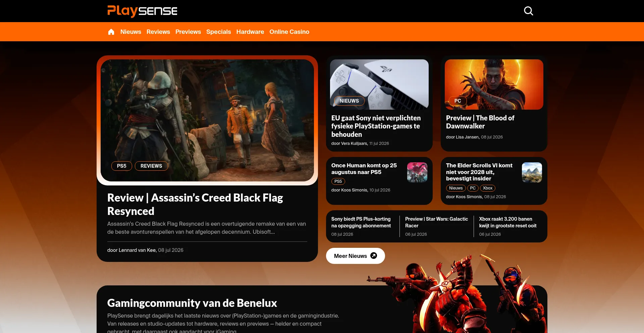Go to home via house icon

click(x=111, y=32)
